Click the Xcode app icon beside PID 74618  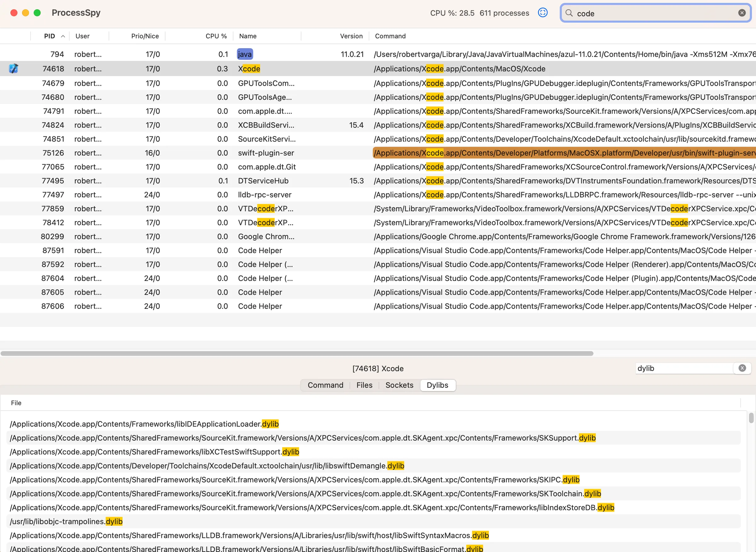(13, 69)
